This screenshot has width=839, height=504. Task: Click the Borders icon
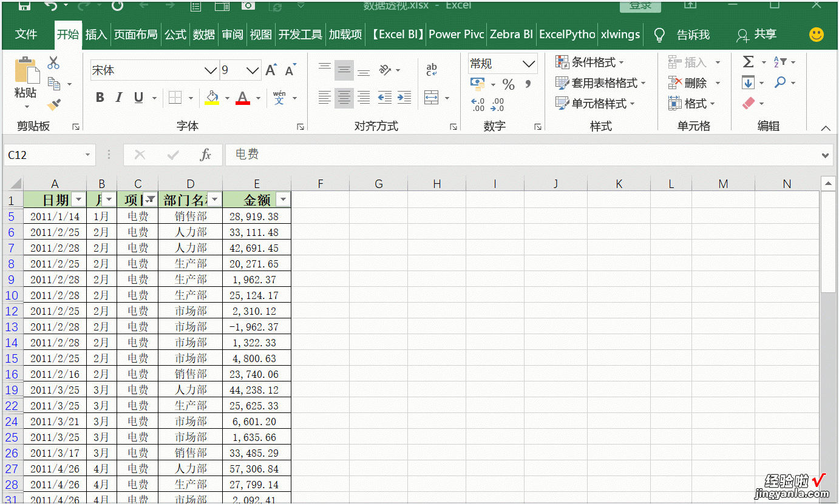[x=175, y=98]
